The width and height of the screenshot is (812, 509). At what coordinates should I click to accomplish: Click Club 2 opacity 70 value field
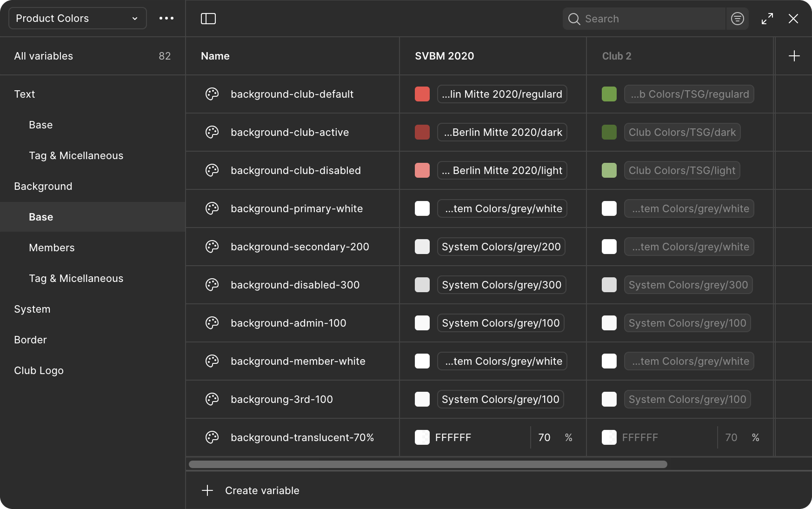[731, 437]
